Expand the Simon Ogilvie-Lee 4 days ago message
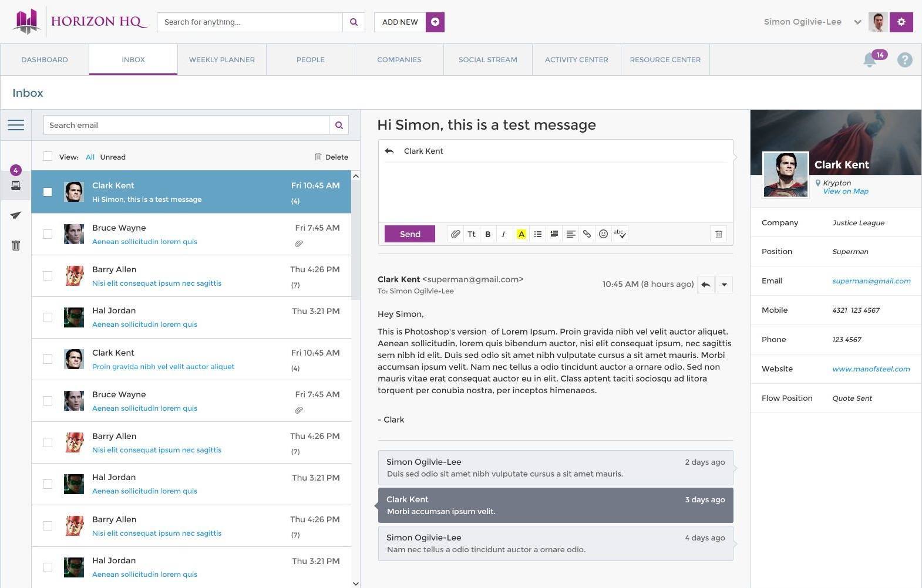Screen dimensions: 922x588 [556, 543]
